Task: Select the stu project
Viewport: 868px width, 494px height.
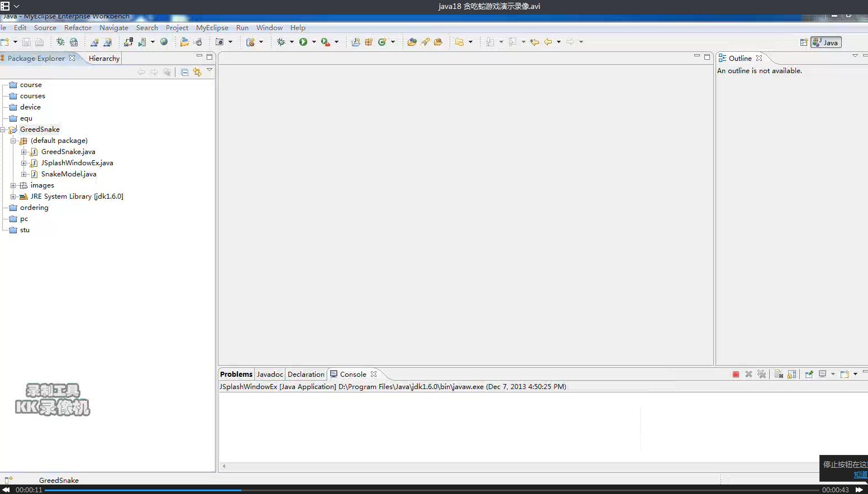Action: pyautogui.click(x=25, y=230)
